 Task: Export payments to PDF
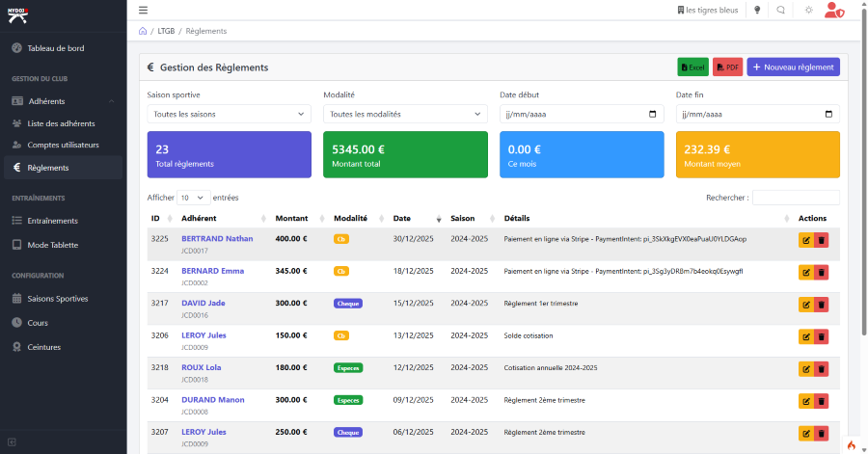point(727,67)
